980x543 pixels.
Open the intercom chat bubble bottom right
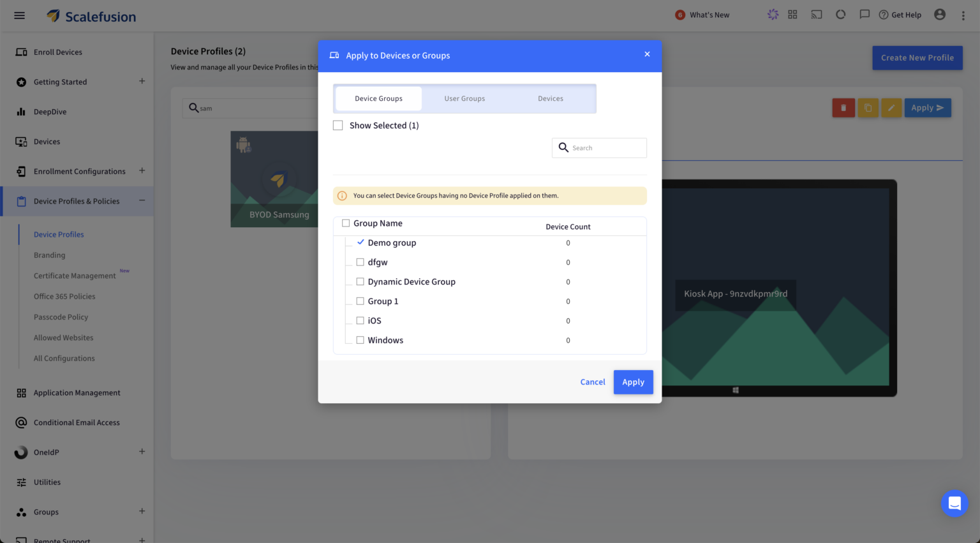(954, 503)
